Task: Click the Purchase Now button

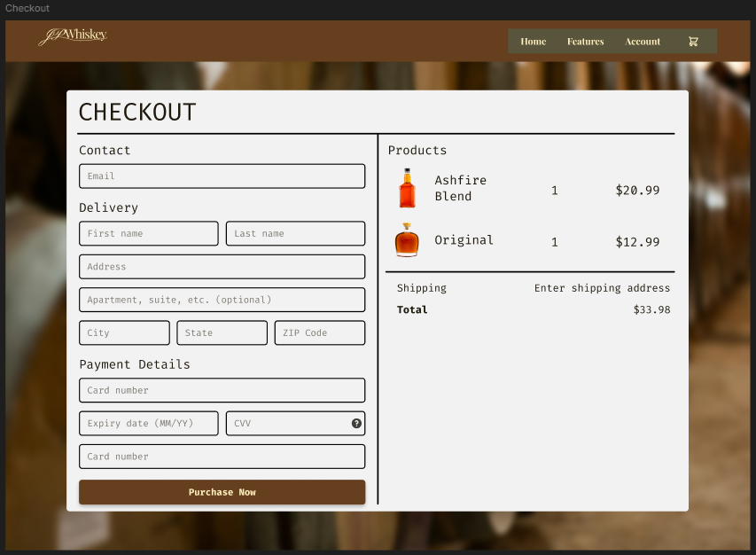Action: coord(222,492)
